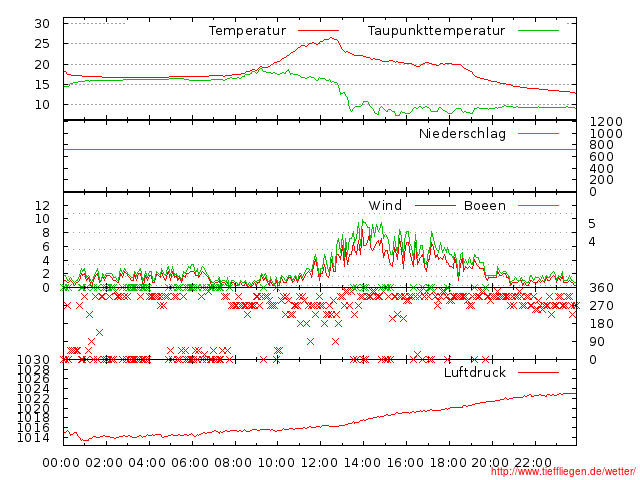
Task: Click the 04:00 time axis label
Action: click(147, 463)
